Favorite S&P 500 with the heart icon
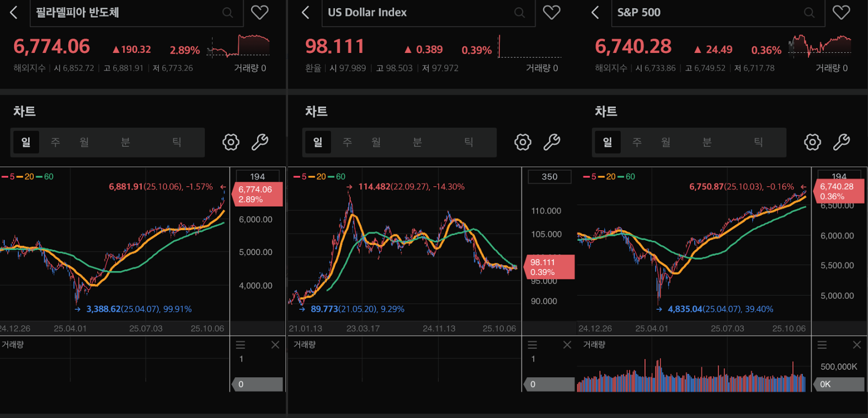The height and width of the screenshot is (418, 868). pyautogui.click(x=842, y=12)
